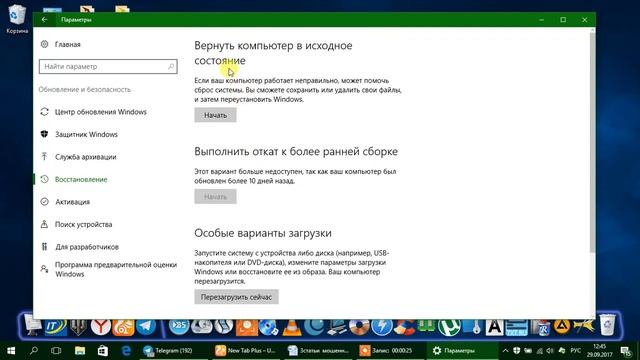Viewport: 640px width, 360px height.
Task: Click the back arrow in Settings title bar
Action: [44, 20]
